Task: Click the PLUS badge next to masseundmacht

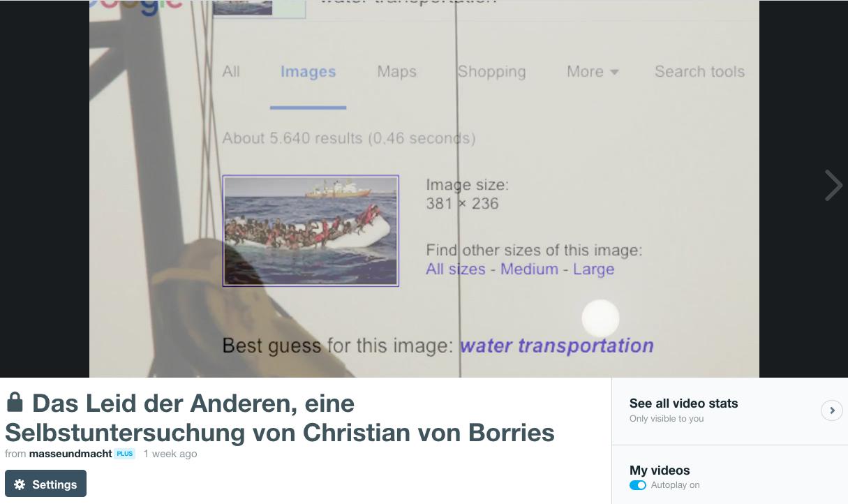Action: pyautogui.click(x=125, y=454)
